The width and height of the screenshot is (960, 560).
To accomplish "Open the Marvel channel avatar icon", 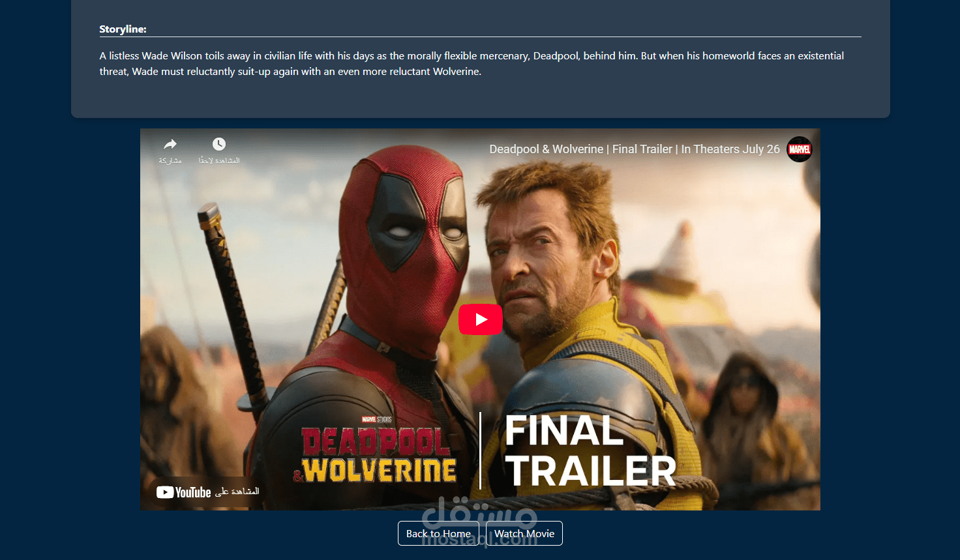I will pos(800,149).
